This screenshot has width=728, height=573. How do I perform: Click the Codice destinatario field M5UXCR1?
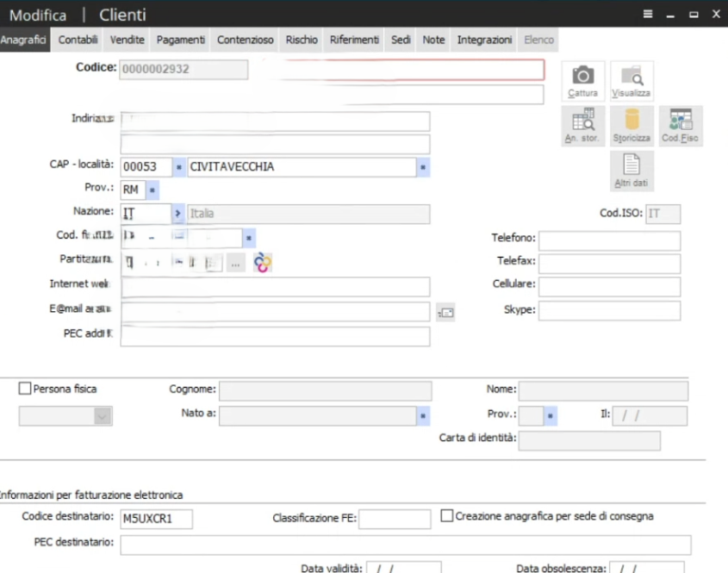(x=157, y=519)
